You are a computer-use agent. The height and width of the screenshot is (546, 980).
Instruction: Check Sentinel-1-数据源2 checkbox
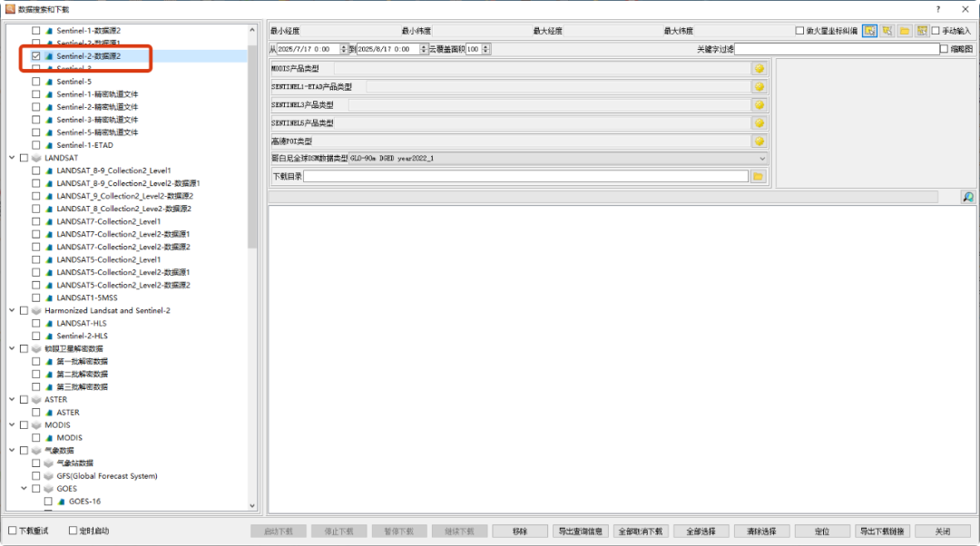click(x=36, y=31)
